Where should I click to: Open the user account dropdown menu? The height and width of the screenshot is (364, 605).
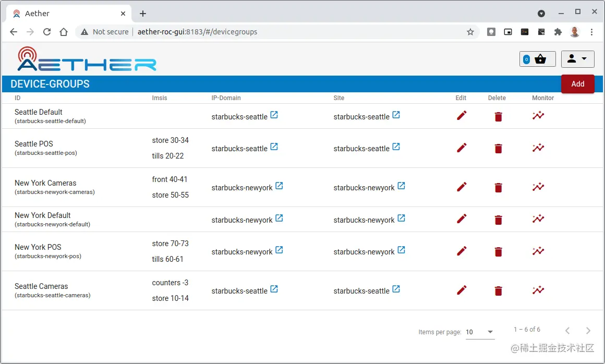point(577,59)
